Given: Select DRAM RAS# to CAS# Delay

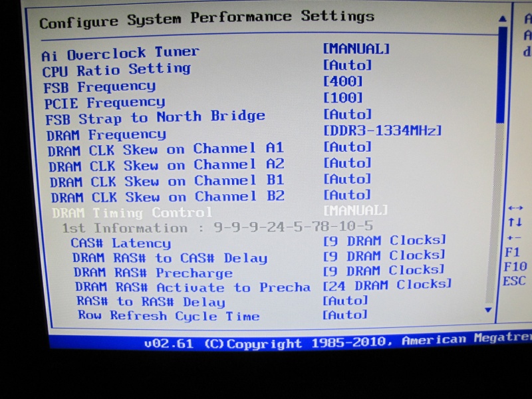Looking at the screenshot, I should pos(170,258).
